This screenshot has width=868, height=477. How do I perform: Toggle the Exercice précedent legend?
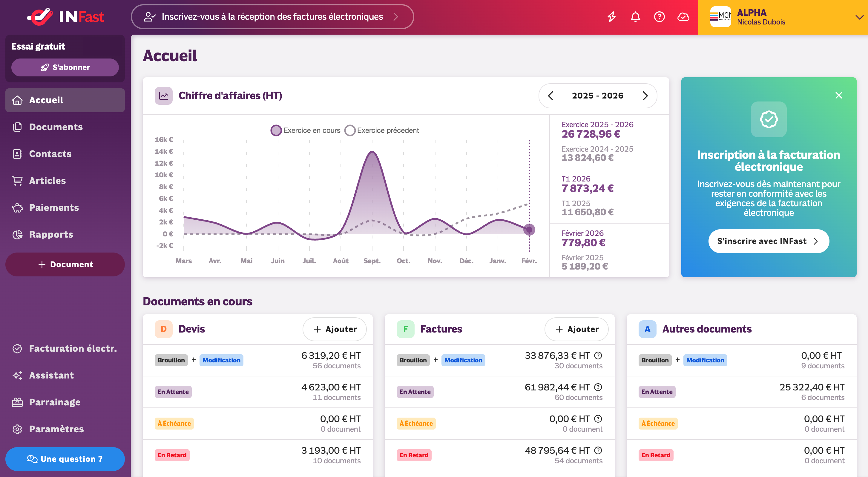(382, 131)
